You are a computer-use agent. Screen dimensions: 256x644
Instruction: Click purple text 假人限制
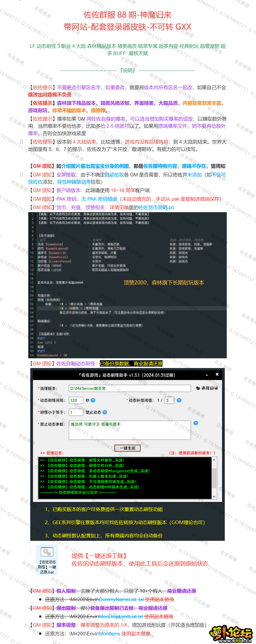66,591
